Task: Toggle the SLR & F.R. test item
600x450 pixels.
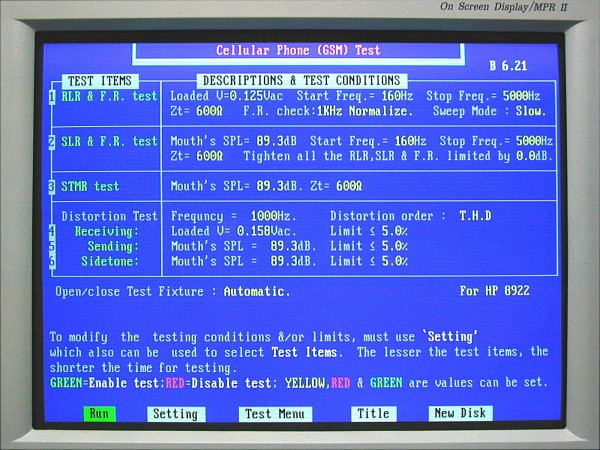Action: (x=109, y=142)
